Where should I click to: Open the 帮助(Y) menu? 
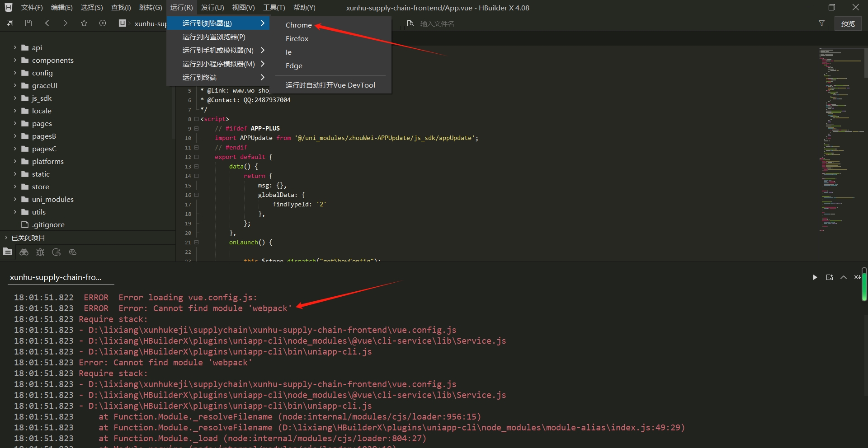(304, 8)
